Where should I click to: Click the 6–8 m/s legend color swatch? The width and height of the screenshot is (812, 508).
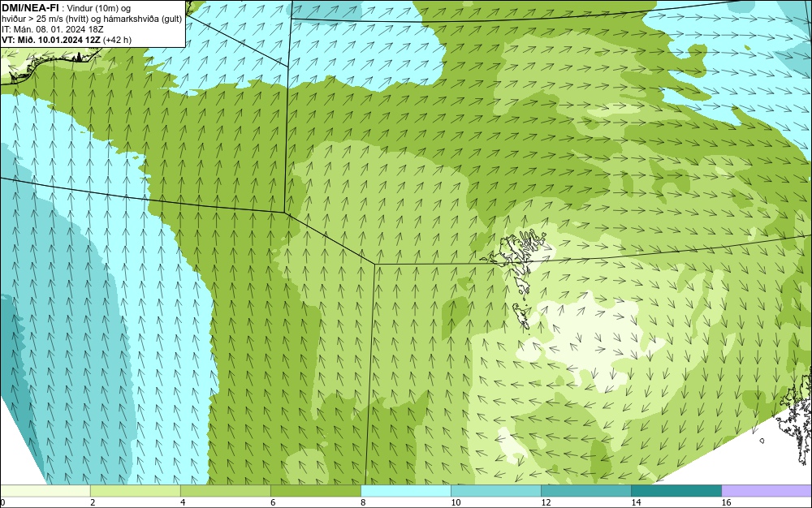(315, 490)
